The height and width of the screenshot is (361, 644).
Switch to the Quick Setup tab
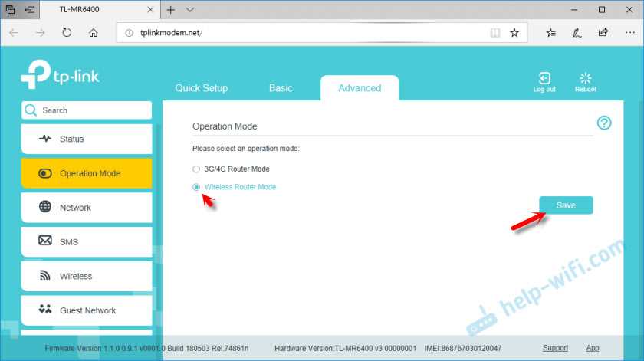point(201,88)
